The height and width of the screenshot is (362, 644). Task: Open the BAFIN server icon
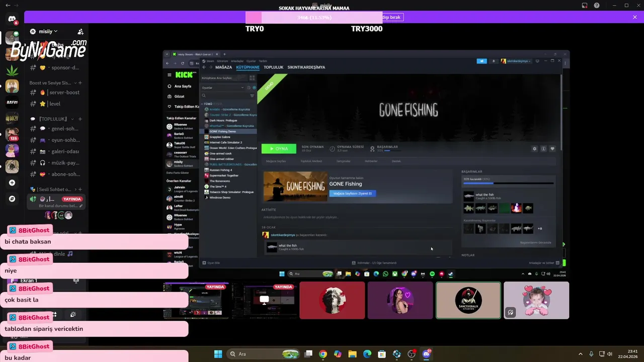pos(12,102)
